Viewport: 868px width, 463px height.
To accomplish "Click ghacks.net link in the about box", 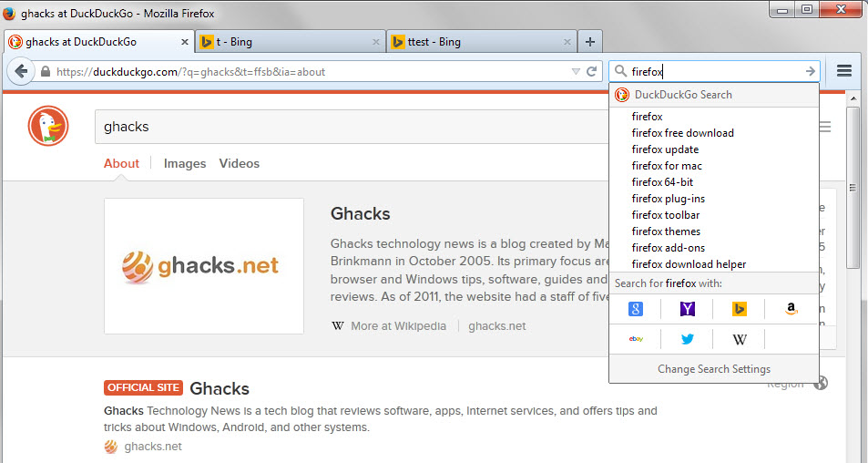I will (x=497, y=326).
